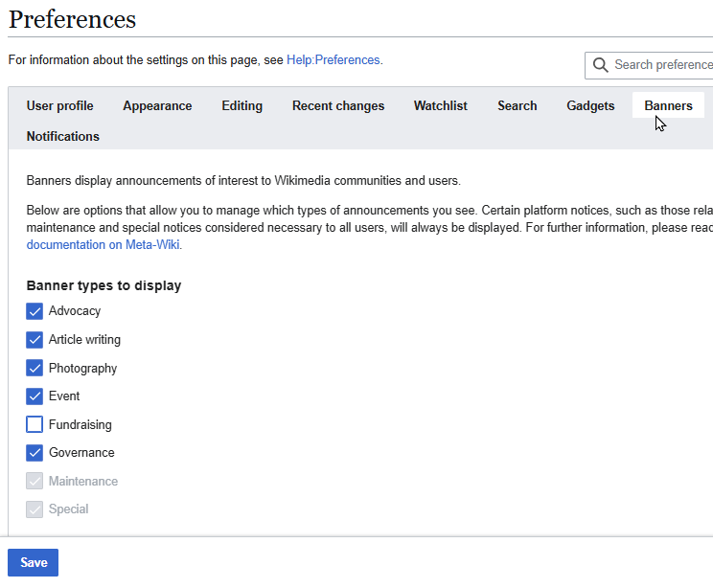This screenshot has width=713, height=588.
Task: Uncheck the Governance banner checkbox
Action: coord(34,453)
